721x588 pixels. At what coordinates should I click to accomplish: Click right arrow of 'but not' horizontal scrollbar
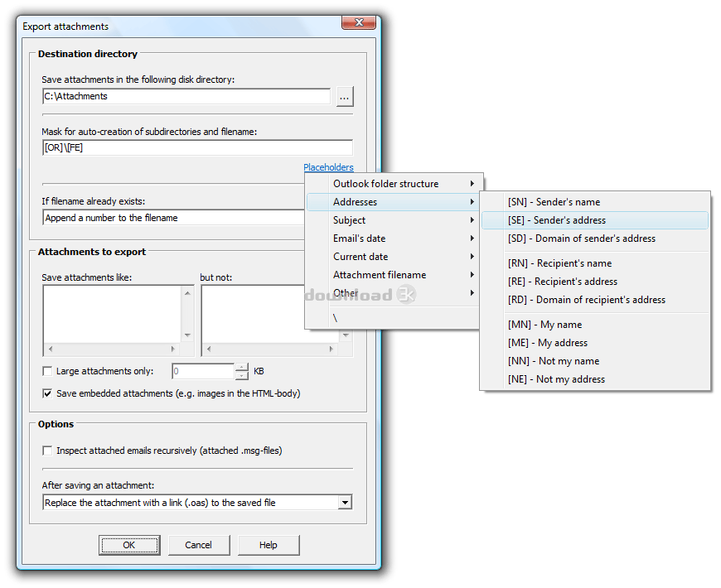tap(331, 349)
